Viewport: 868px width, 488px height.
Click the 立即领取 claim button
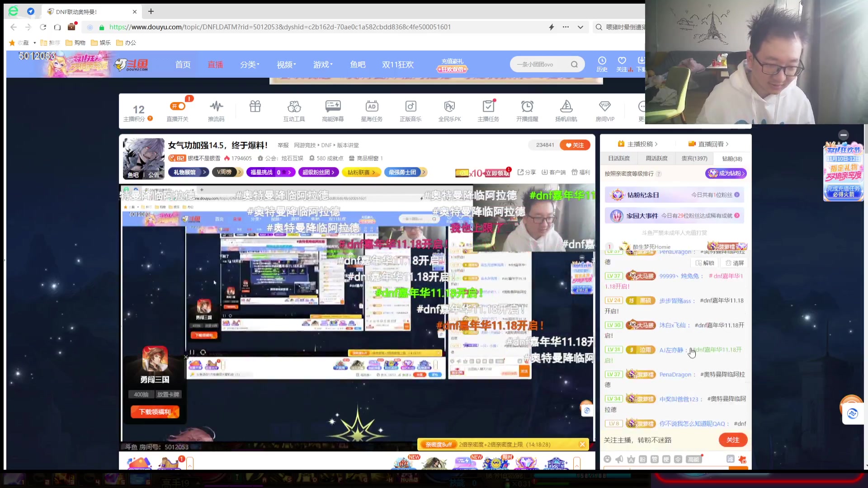497,173
